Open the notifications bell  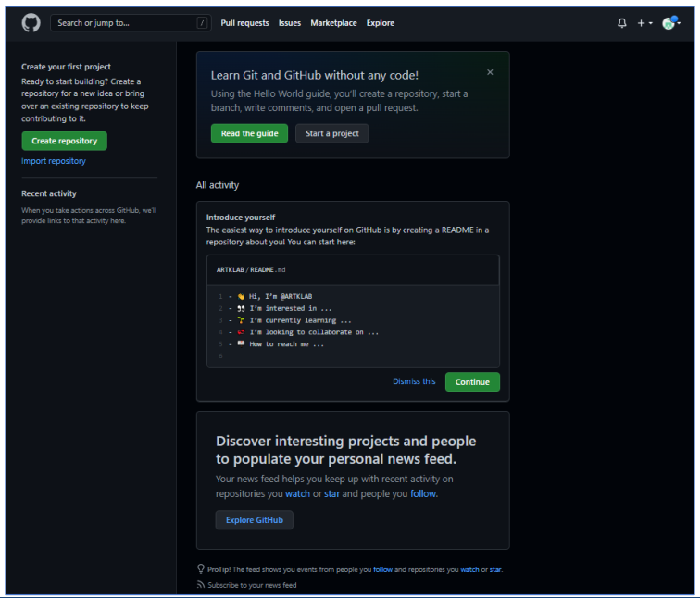point(622,23)
